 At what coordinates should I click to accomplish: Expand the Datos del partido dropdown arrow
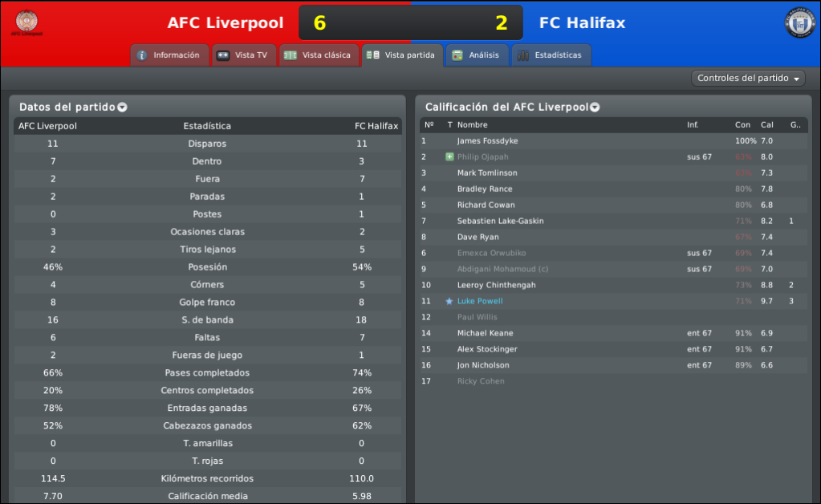click(x=122, y=108)
